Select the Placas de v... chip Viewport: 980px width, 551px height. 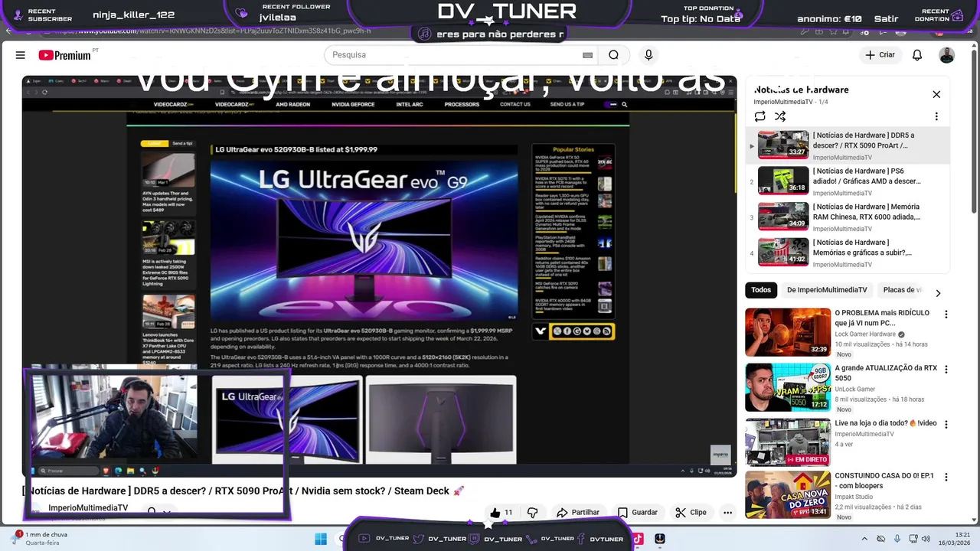point(902,290)
